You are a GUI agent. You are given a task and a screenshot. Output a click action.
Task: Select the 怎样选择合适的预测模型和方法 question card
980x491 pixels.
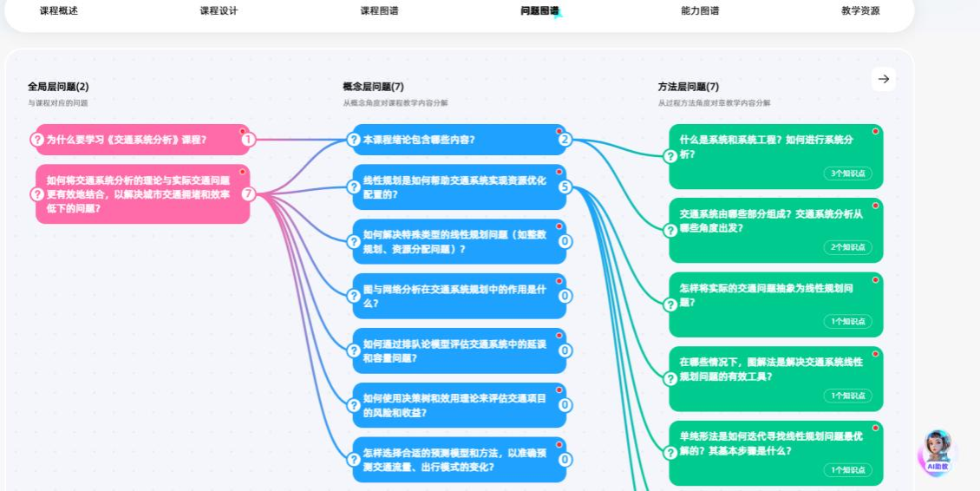coord(459,460)
